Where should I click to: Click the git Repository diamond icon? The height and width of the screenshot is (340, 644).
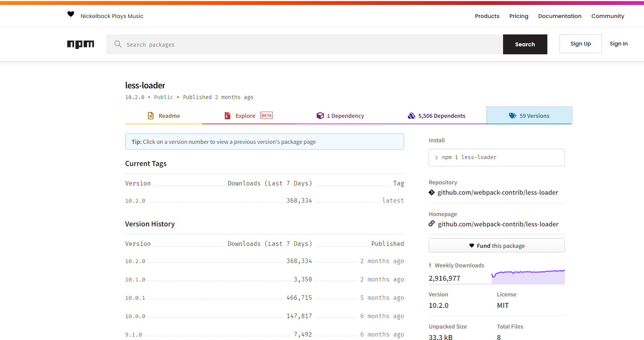tap(432, 192)
